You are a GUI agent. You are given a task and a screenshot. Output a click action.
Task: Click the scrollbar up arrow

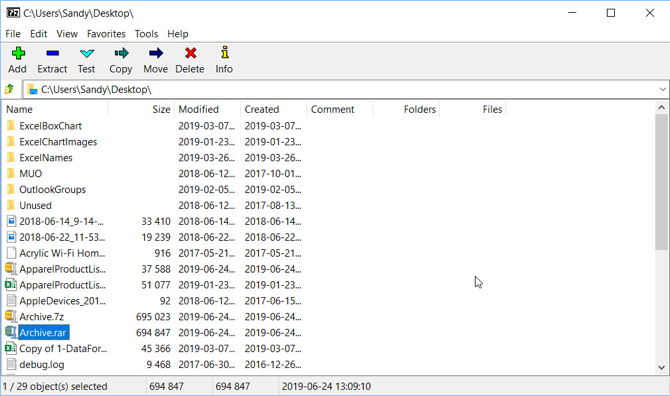pos(661,108)
